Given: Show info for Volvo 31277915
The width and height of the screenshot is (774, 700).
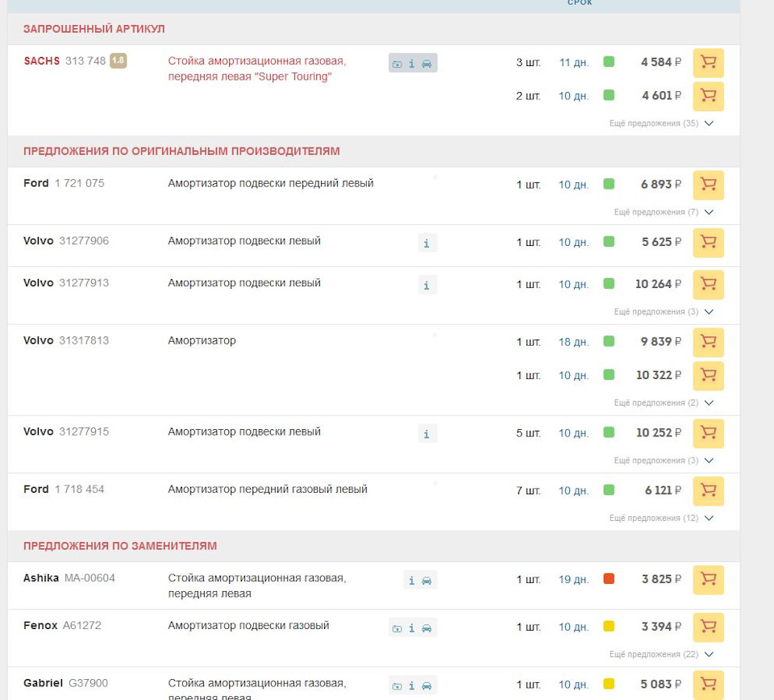Looking at the screenshot, I should tap(427, 434).
